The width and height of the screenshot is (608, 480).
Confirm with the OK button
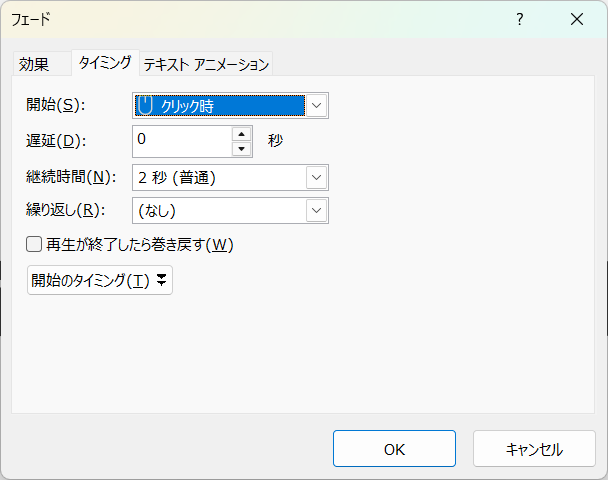pyautogui.click(x=394, y=449)
